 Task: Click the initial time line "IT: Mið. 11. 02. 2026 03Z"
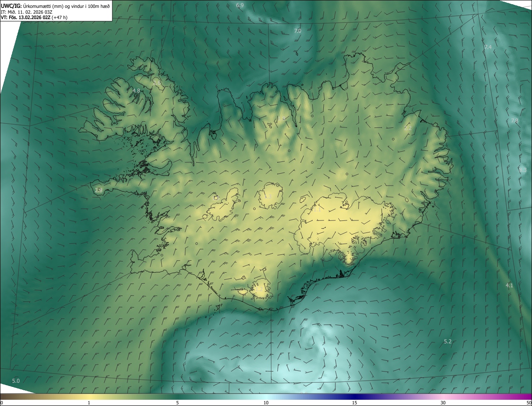coord(27,12)
